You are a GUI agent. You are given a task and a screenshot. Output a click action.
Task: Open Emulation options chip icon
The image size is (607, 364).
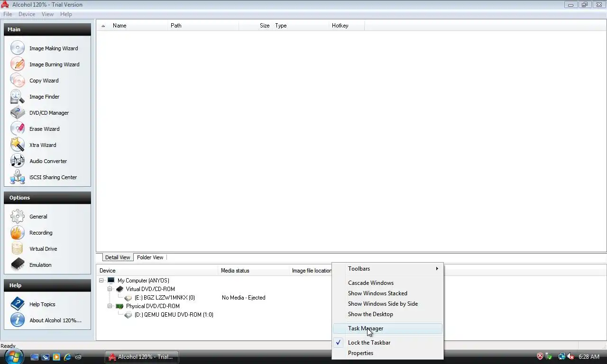[x=18, y=264]
